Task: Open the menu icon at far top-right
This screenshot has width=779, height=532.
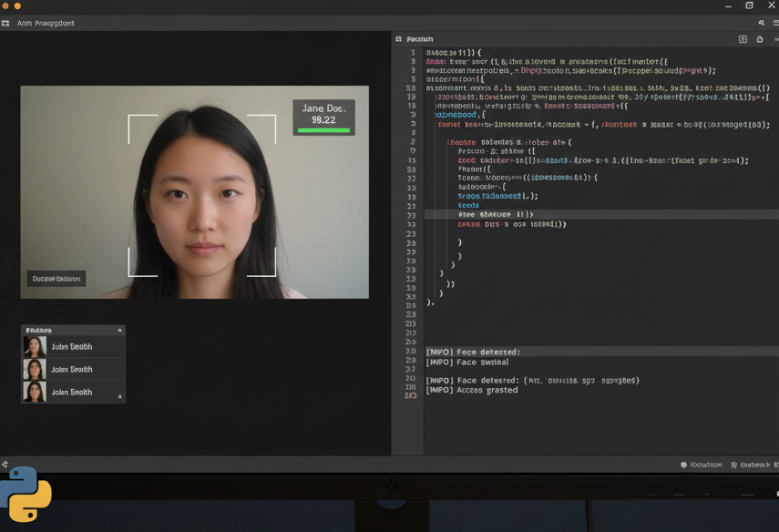Action: click(774, 23)
